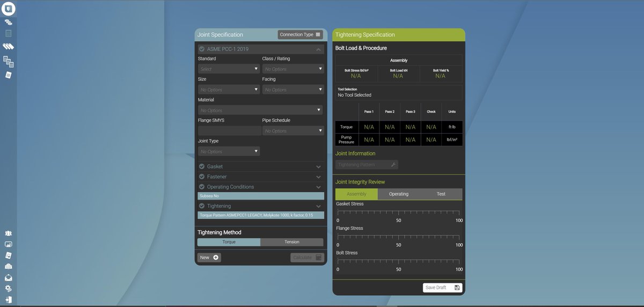Click the New button label
644x307 pixels.
click(x=204, y=258)
